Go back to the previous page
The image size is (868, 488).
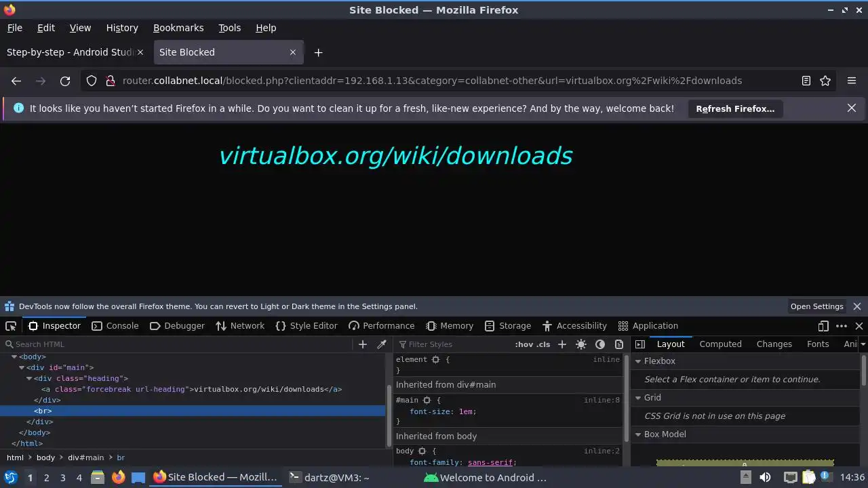pos(16,81)
